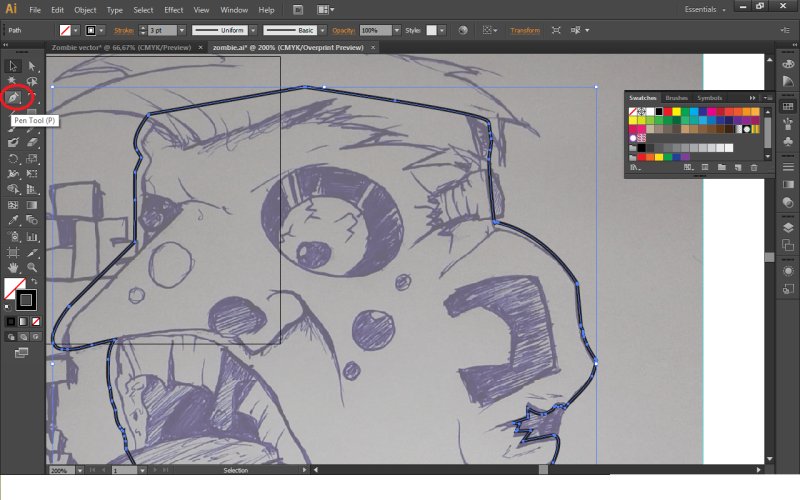Select the Eraser tool

[x=32, y=143]
